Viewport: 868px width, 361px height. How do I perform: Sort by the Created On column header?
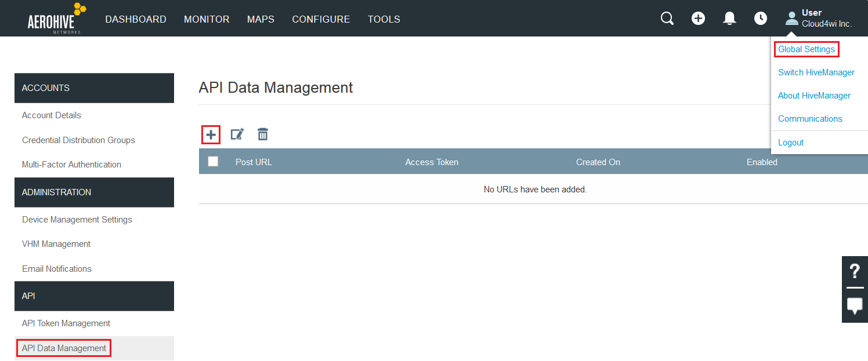click(598, 162)
